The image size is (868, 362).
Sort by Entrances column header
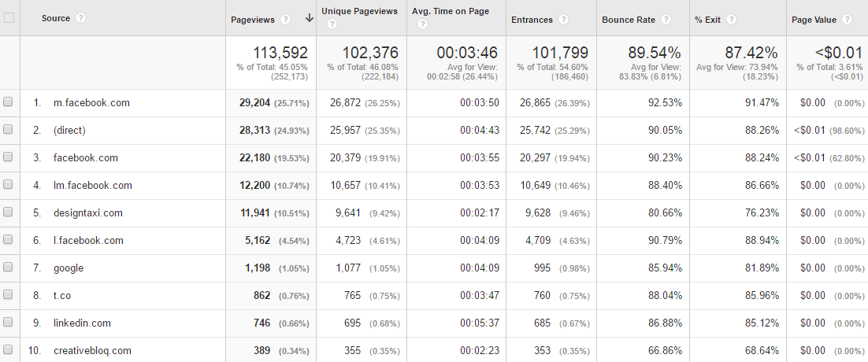[x=532, y=20]
